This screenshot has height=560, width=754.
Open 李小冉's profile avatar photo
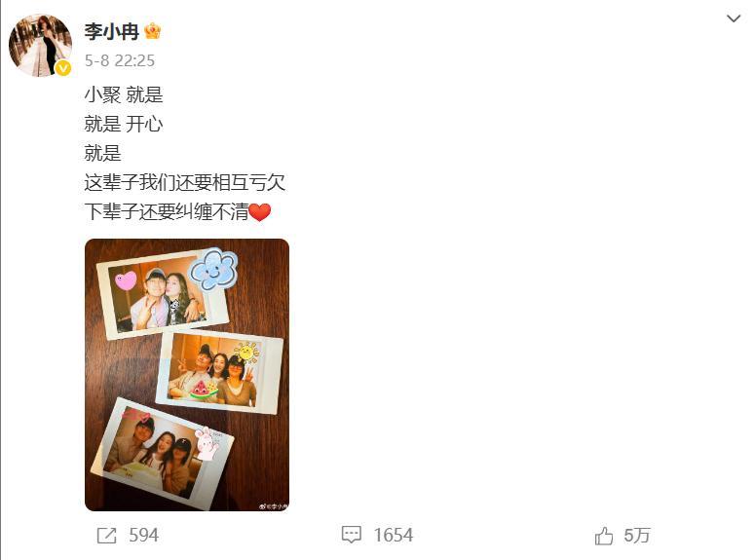(x=40, y=45)
